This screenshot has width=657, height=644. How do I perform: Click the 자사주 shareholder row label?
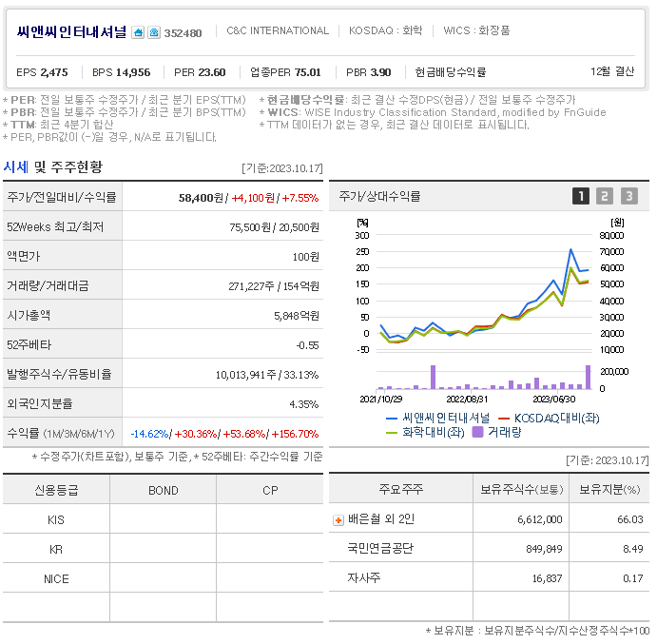tap(364, 578)
